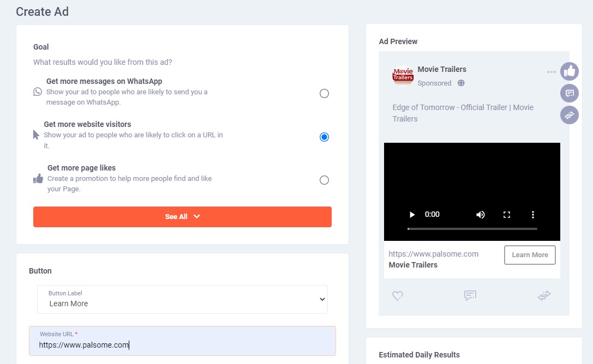This screenshot has width=593, height=364.
Task: Select Get more website visitors radio
Action: coord(324,137)
